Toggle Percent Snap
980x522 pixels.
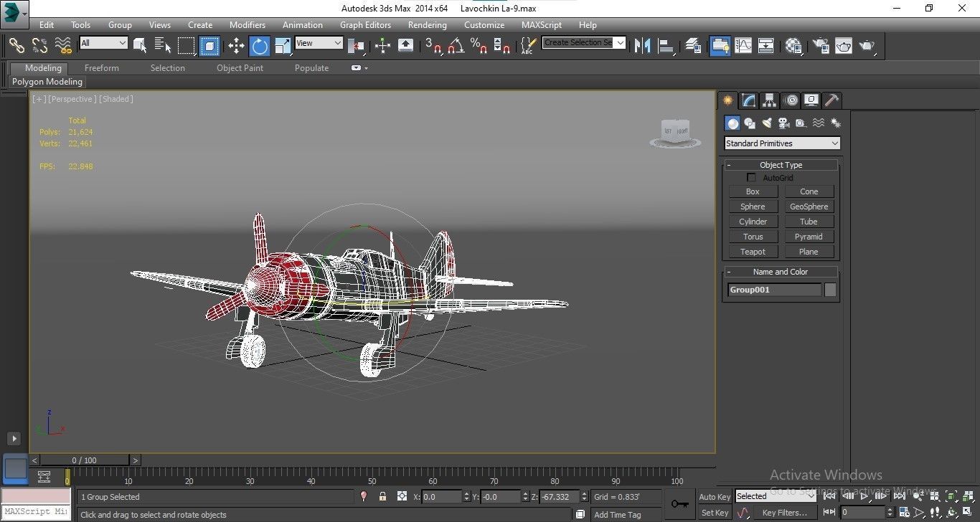point(479,46)
